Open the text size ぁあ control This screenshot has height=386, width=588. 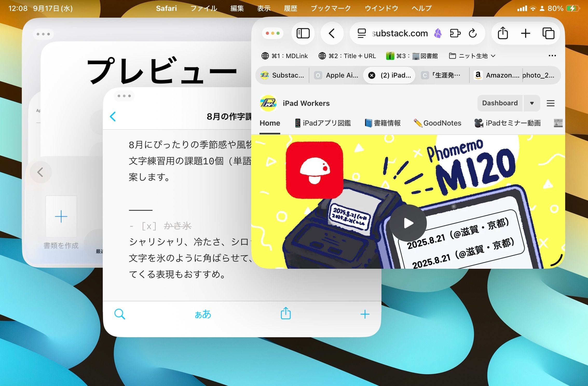click(x=203, y=314)
